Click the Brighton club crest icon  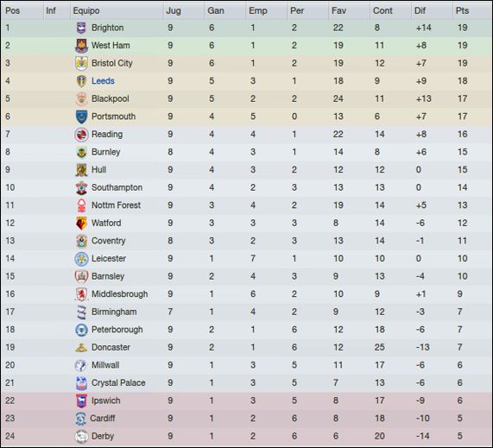[81, 28]
